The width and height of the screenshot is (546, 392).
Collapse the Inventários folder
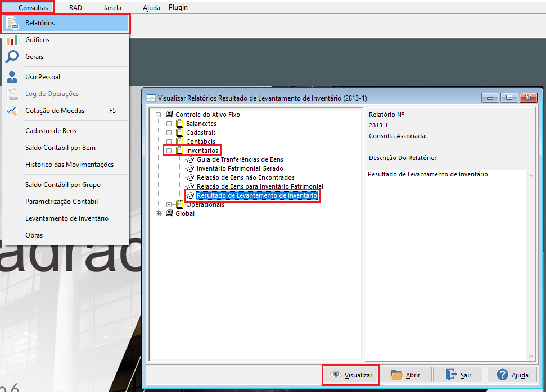click(169, 151)
